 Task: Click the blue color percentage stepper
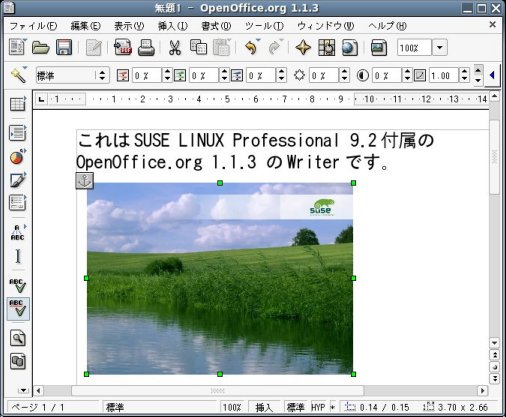(x=281, y=75)
